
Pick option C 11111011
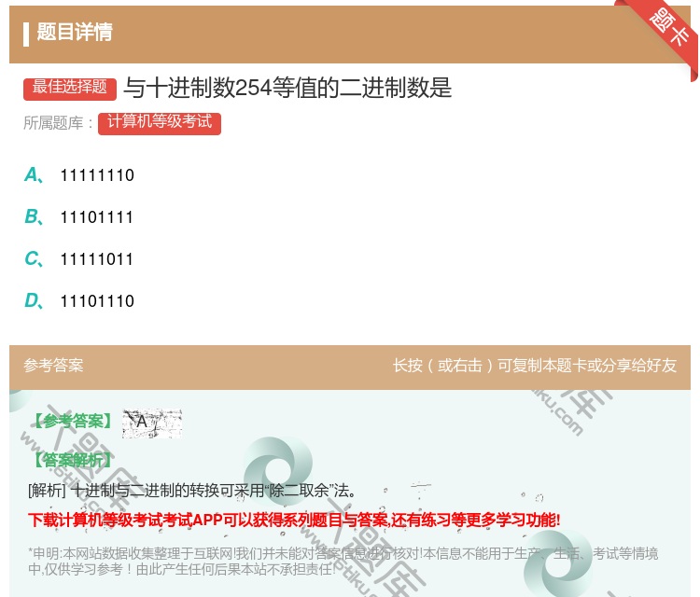point(79,258)
